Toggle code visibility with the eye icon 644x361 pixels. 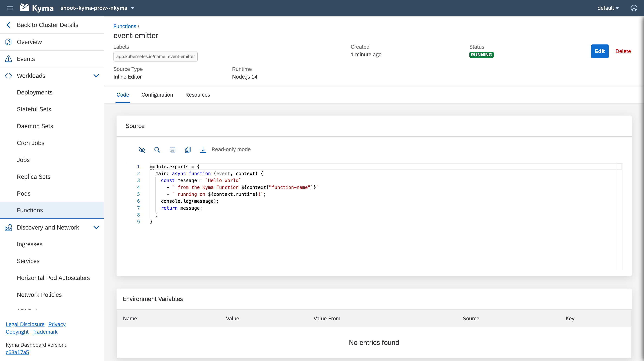[x=141, y=149]
